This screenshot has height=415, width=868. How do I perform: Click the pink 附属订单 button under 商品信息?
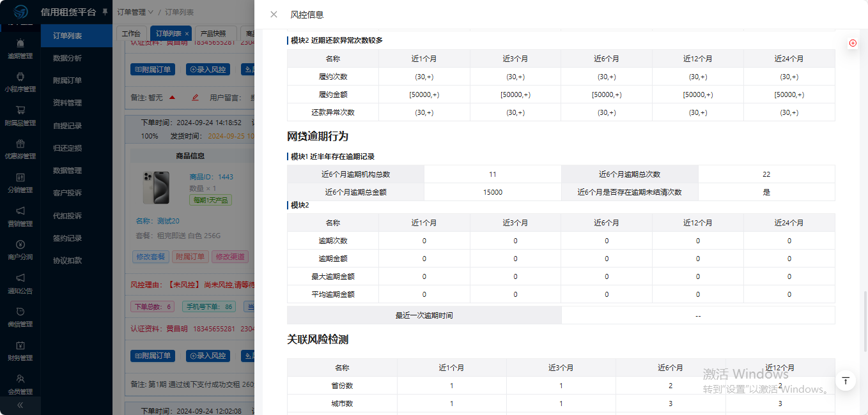[190, 257]
